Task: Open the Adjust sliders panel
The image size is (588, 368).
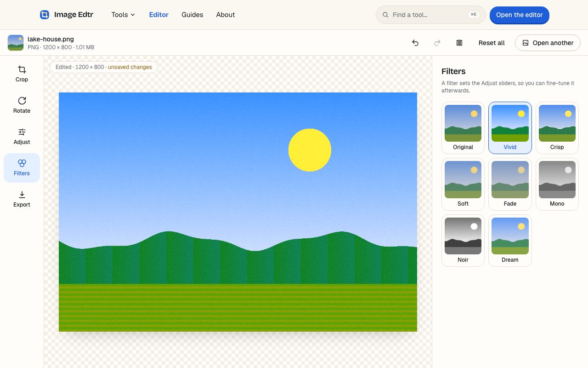Action: [22, 137]
